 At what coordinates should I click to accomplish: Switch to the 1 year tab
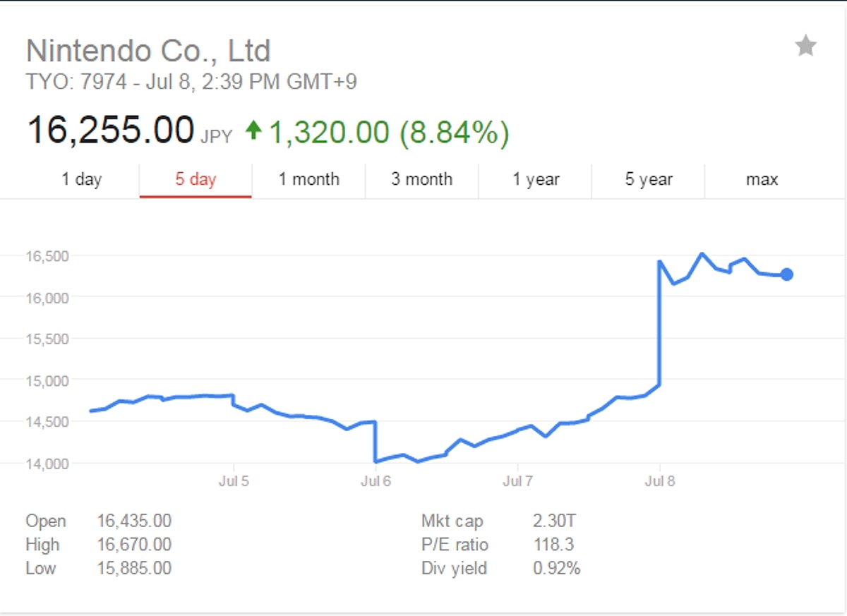[536, 179]
